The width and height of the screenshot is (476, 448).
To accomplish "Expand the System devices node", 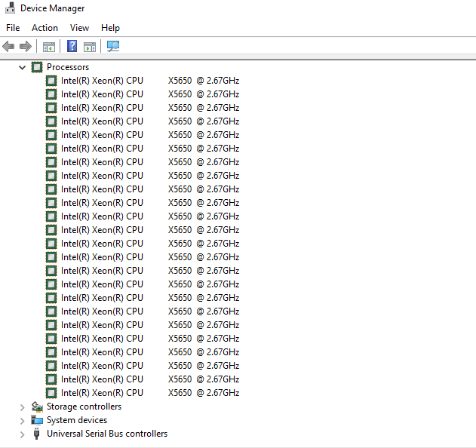I will click(22, 421).
